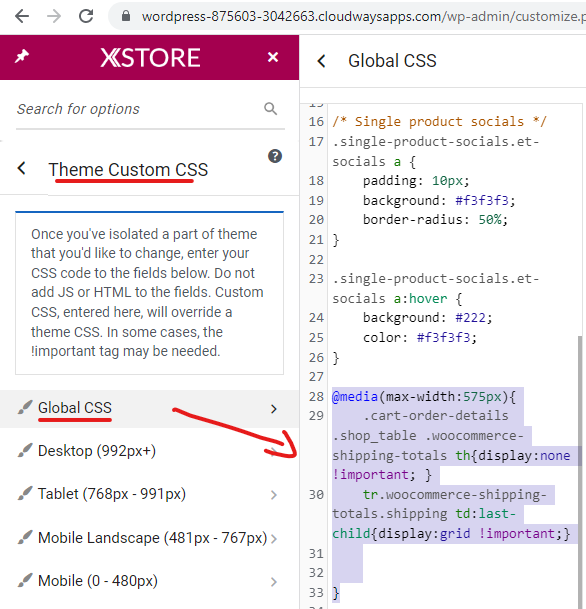This screenshot has width=586, height=609.
Task: Click the browser back arrow
Action: 22,16
